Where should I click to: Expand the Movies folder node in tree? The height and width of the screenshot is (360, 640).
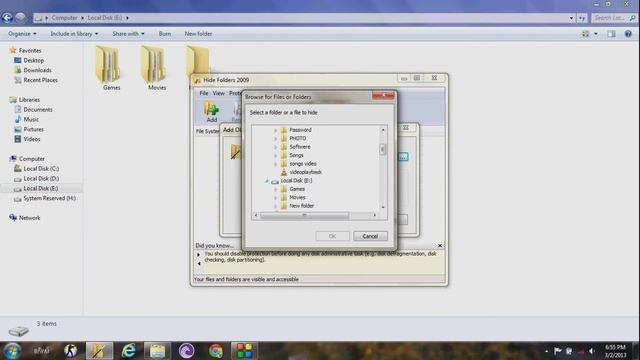pyautogui.click(x=276, y=198)
